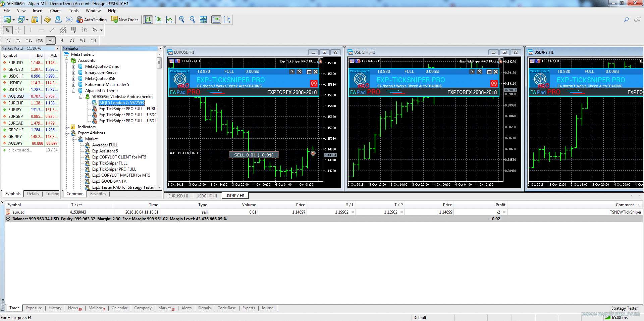The height and width of the screenshot is (321, 644).
Task: Switch chart to line chart mode
Action: point(169,19)
